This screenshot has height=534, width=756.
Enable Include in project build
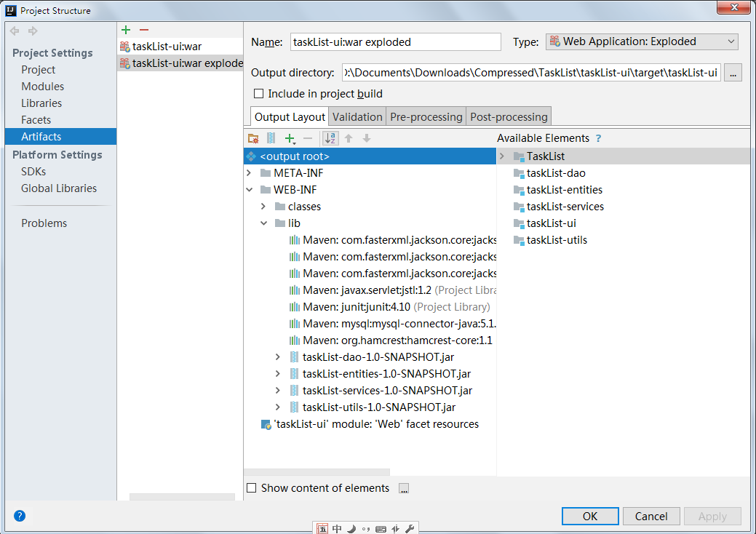point(259,94)
